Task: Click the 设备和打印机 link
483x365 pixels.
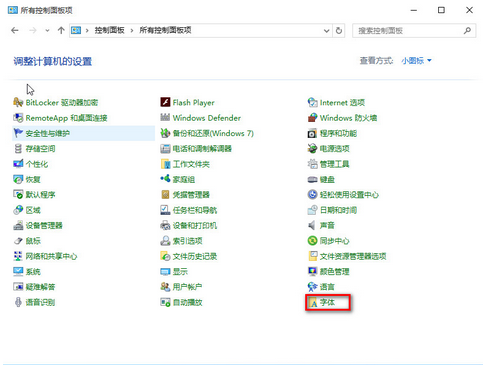Action: coord(195,226)
